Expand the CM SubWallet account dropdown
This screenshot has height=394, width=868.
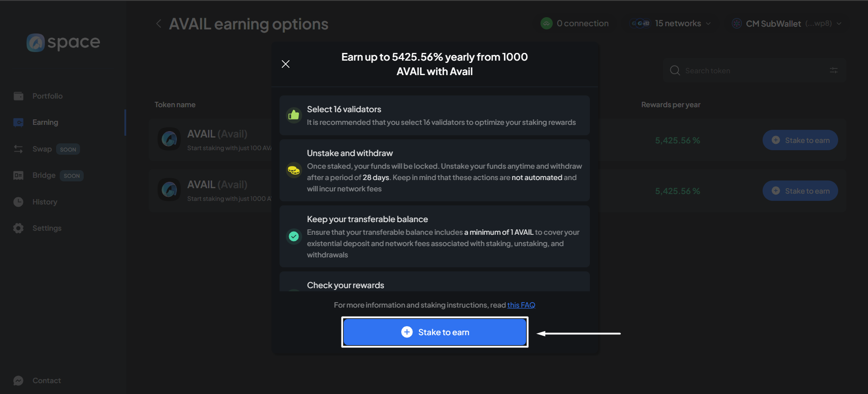click(x=787, y=24)
